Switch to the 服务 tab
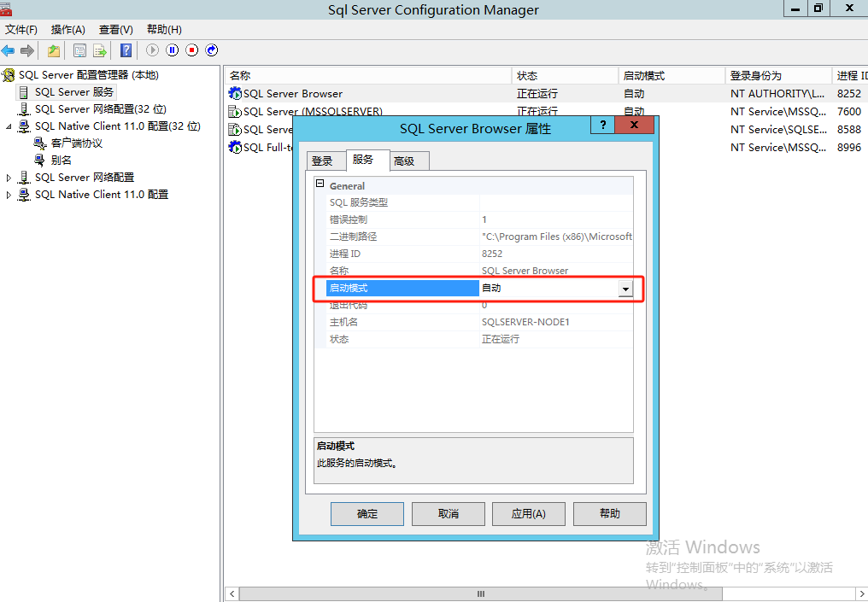868x602 pixels. [x=367, y=160]
